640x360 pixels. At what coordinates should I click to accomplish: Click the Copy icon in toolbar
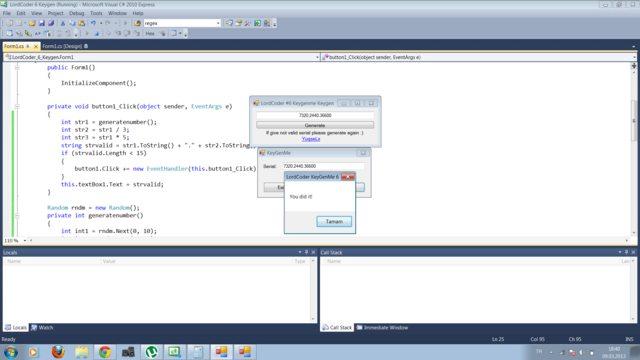[x=72, y=23]
